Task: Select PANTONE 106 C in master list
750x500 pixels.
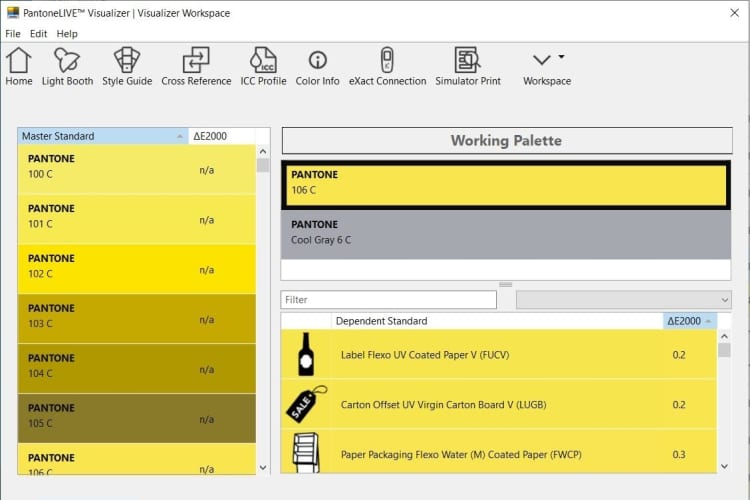Action: coord(137,459)
